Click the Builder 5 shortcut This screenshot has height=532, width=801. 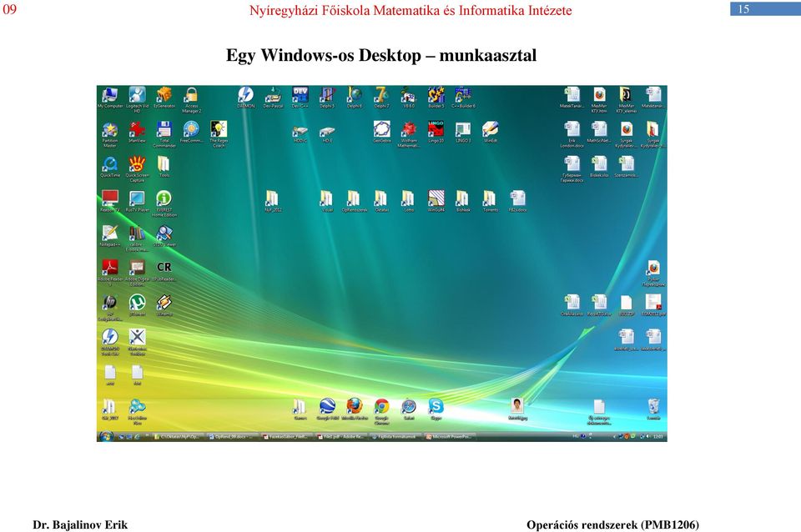coord(436,98)
